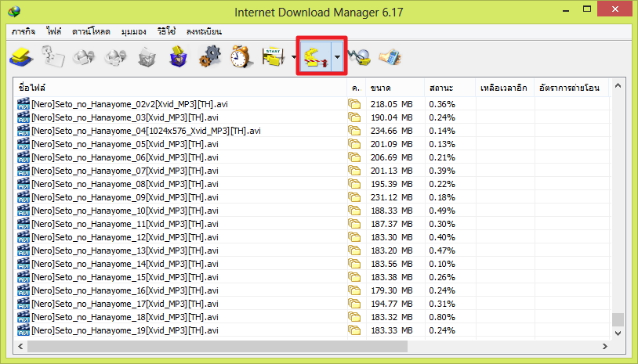Click the Tell a Friend phone icon
This screenshot has width=638, height=364.
(x=390, y=56)
